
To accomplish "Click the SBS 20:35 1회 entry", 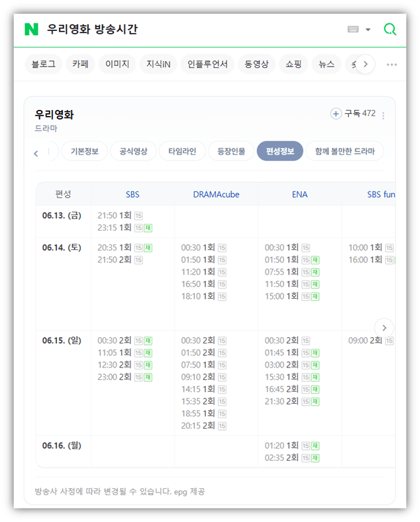I will point(125,248).
